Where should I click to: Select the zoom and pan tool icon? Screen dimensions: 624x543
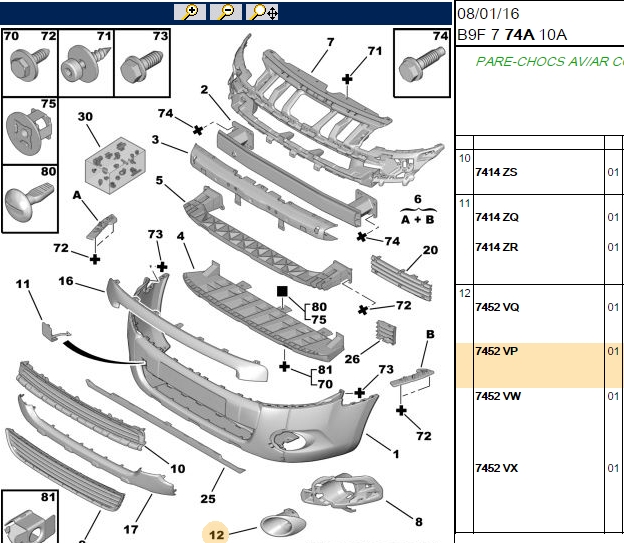point(262,12)
